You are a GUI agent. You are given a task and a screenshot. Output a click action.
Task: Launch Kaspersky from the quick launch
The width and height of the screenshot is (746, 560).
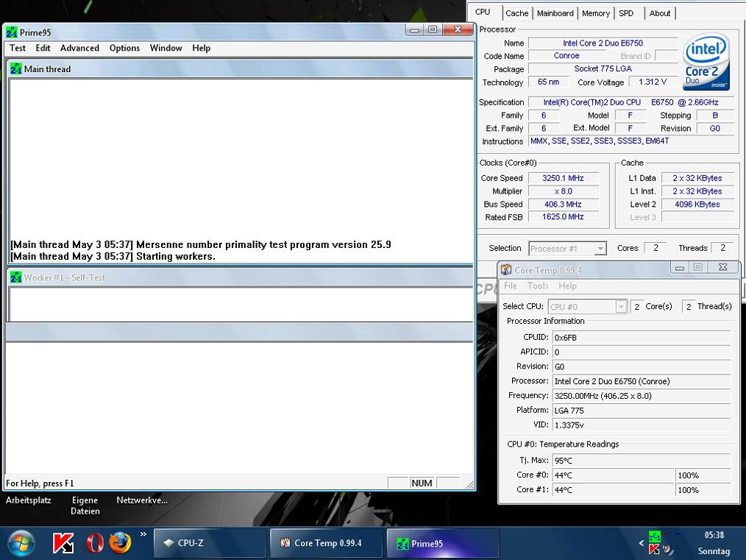coord(63,543)
